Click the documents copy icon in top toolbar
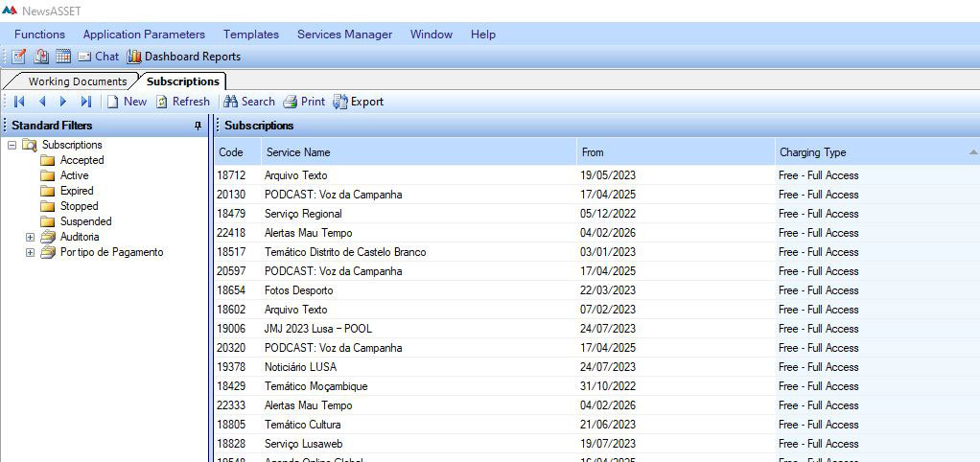980x462 pixels. 41,57
